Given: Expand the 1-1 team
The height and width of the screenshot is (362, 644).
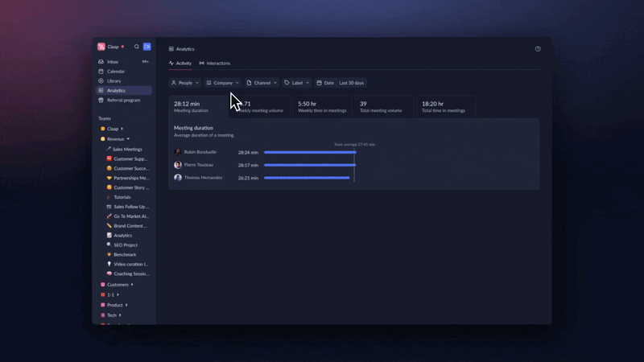Looking at the screenshot, I should tap(118, 294).
